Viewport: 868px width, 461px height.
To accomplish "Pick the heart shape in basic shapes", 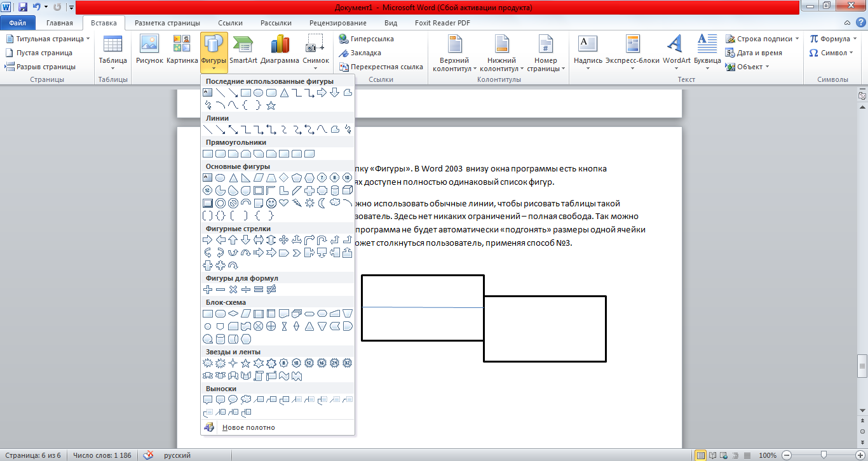I will pos(284,203).
